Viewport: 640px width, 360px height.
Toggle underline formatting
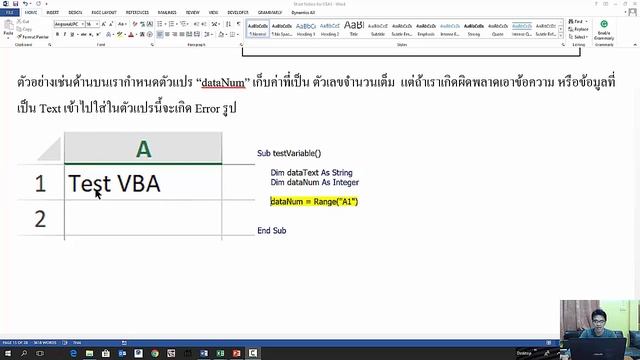point(72,35)
